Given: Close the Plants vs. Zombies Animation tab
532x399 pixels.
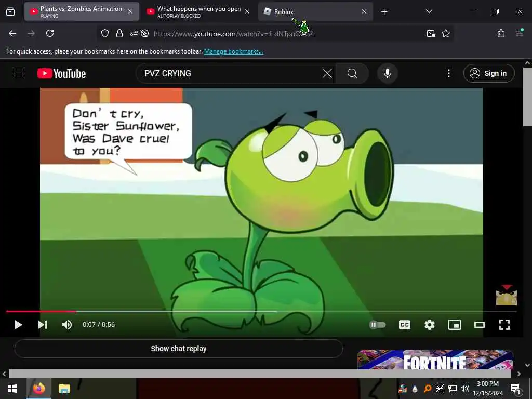Looking at the screenshot, I should click(x=130, y=11).
